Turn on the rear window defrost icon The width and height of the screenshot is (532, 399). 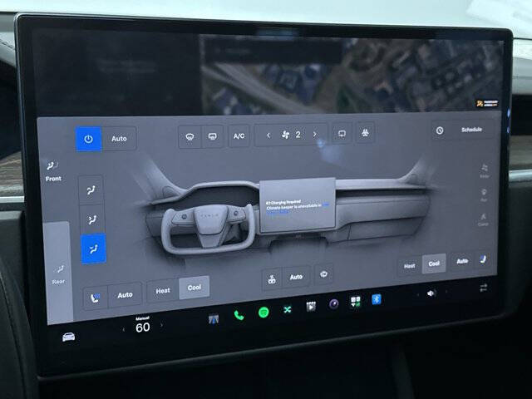pos(213,136)
